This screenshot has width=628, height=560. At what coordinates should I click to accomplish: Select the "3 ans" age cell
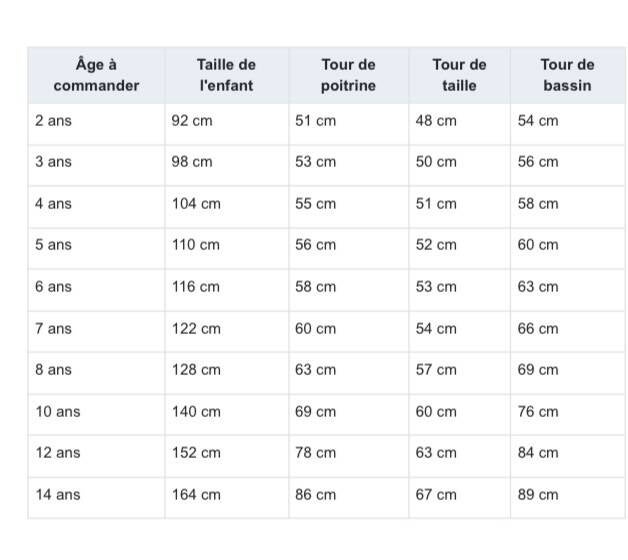[x=53, y=162]
